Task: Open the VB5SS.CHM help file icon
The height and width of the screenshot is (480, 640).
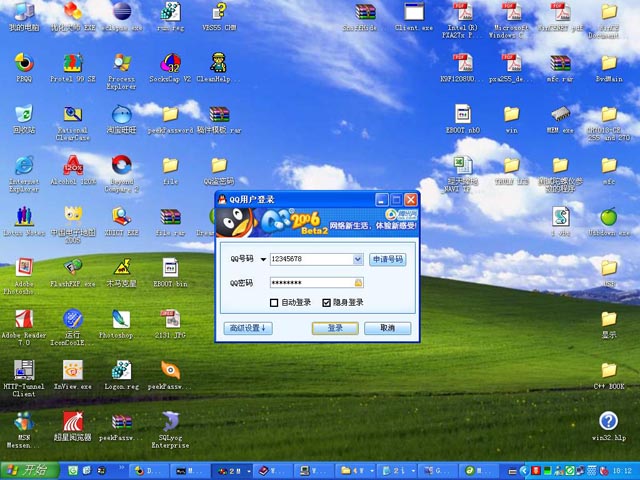Action: point(219,12)
